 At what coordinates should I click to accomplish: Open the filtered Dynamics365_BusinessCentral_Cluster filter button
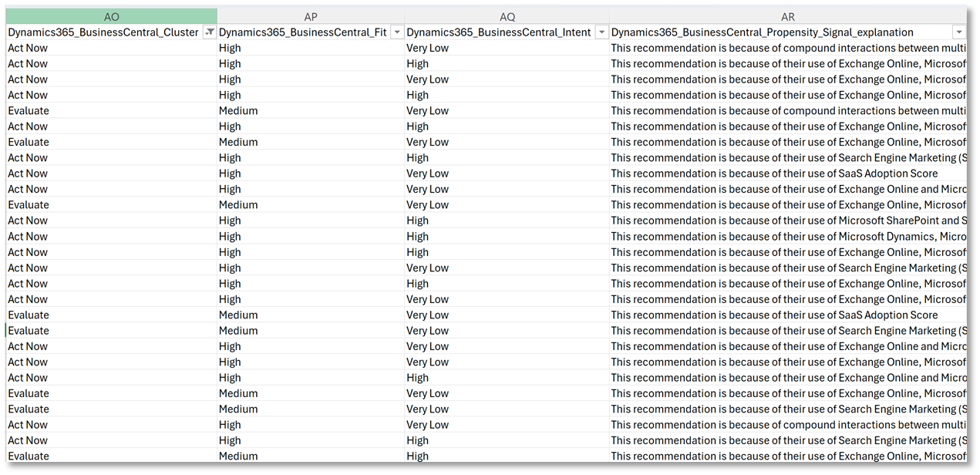pyautogui.click(x=209, y=32)
